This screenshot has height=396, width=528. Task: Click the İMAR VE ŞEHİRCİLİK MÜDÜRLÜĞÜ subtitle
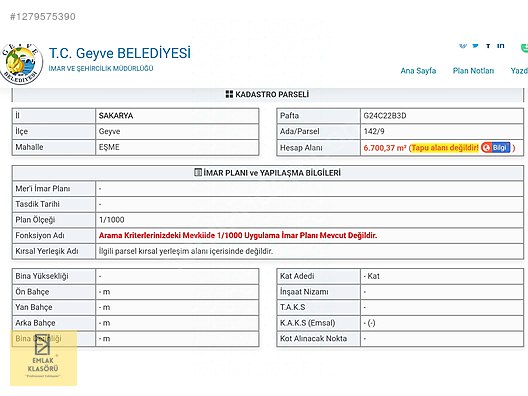[x=101, y=68]
